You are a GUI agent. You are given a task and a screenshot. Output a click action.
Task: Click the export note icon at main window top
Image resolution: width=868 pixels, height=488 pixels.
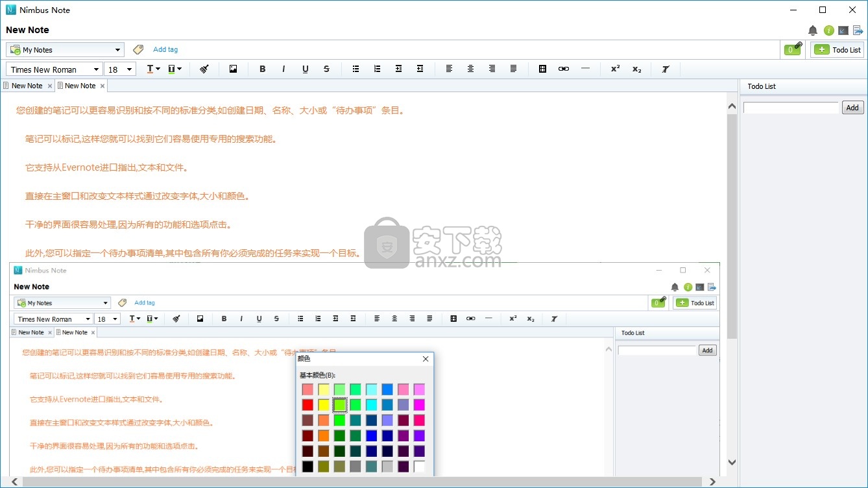858,30
